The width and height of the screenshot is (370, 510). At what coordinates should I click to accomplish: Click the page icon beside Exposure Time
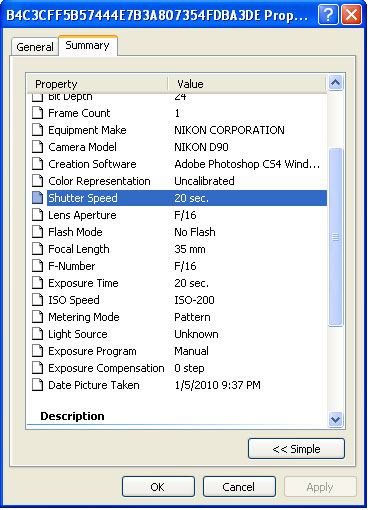(x=38, y=283)
